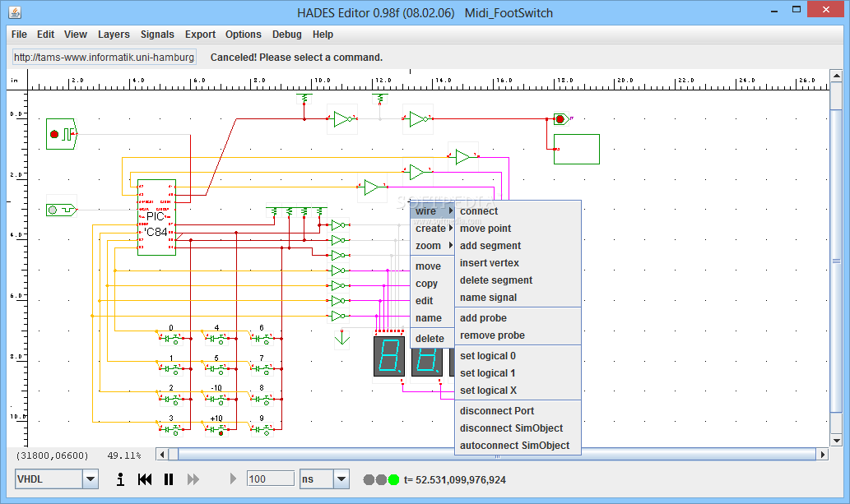Select disconnect Port entry
Image resolution: width=850 pixels, height=504 pixels.
pyautogui.click(x=518, y=411)
